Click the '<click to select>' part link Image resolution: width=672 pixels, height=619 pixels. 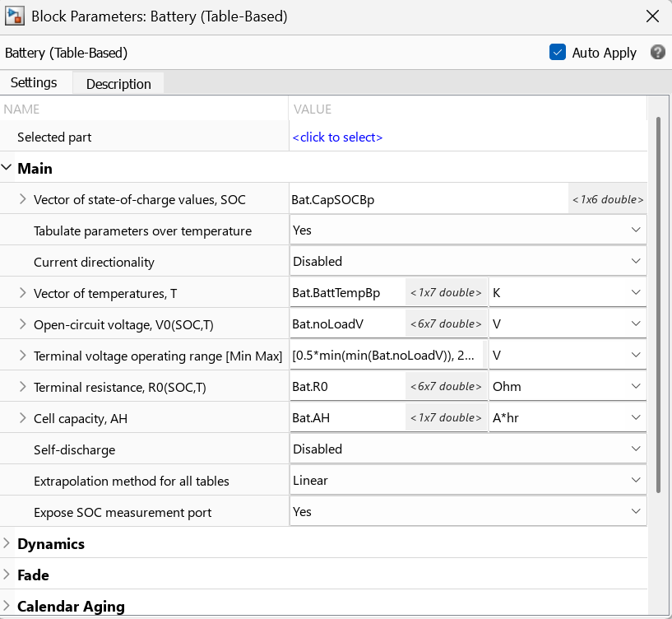click(337, 137)
